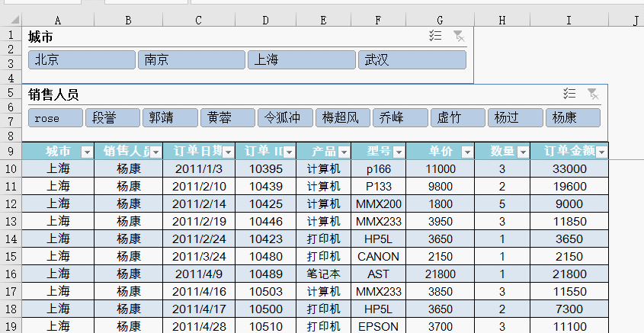Click order amount cell 7300
644x333 pixels.
pyautogui.click(x=569, y=309)
